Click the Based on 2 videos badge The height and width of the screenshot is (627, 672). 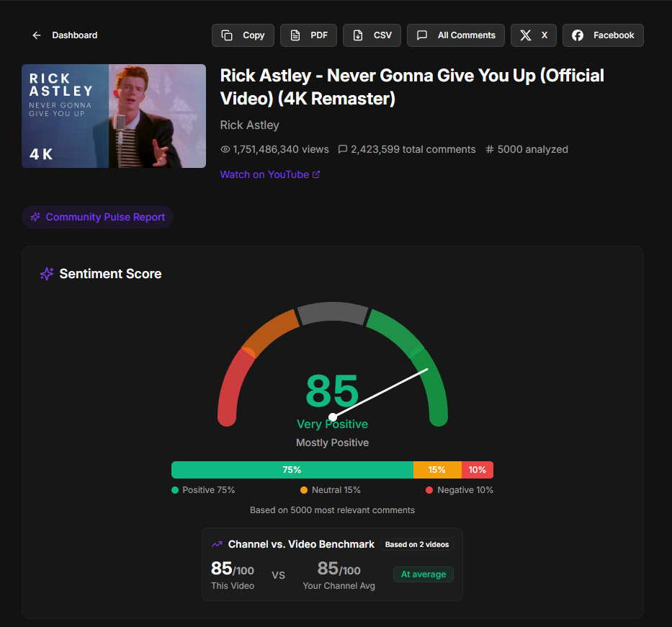pos(417,545)
